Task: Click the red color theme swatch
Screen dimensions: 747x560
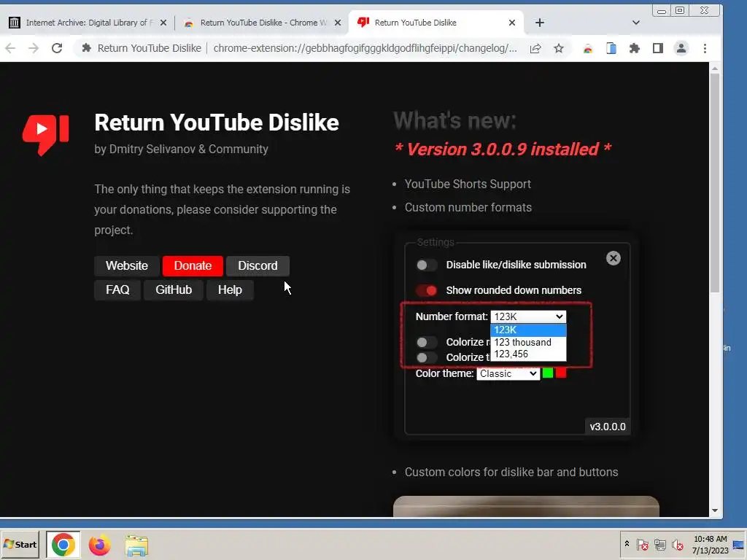Action: (x=561, y=373)
